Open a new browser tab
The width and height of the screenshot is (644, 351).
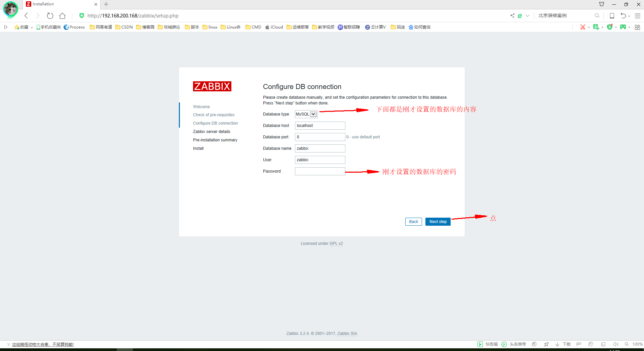(106, 4)
